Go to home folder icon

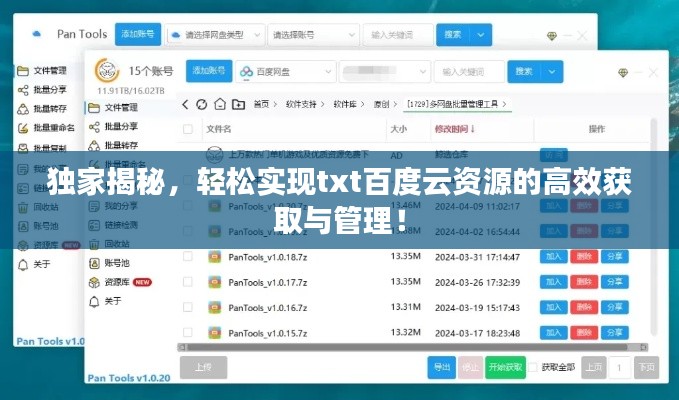click(x=220, y=104)
